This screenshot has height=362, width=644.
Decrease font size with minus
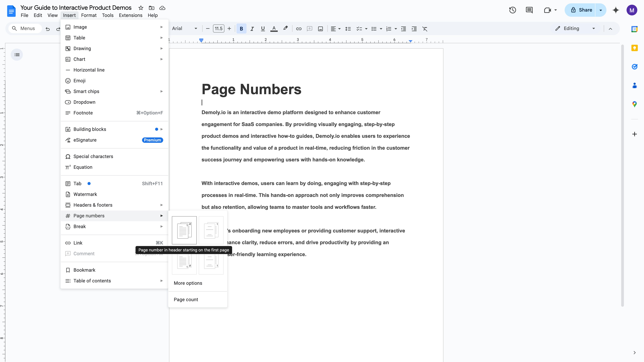pyautogui.click(x=207, y=28)
